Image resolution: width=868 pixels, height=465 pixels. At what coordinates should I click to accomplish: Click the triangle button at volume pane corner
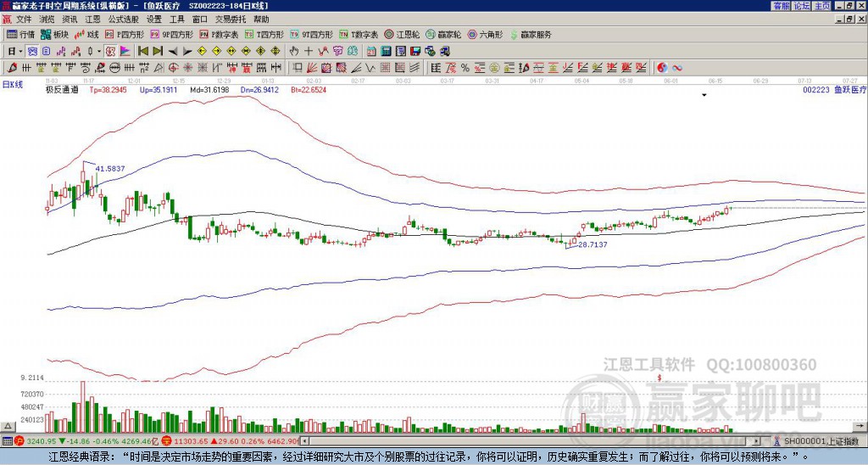pos(8,426)
